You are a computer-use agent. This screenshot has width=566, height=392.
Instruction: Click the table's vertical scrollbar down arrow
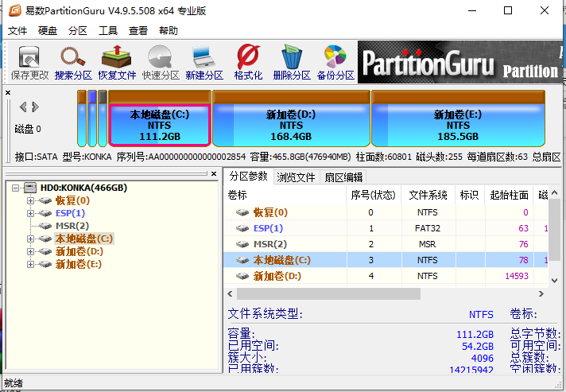(555, 281)
